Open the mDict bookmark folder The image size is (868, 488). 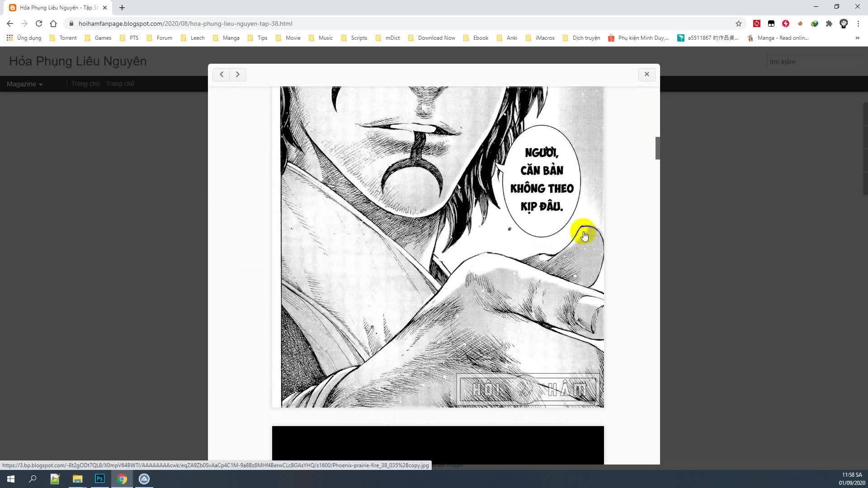coord(387,38)
